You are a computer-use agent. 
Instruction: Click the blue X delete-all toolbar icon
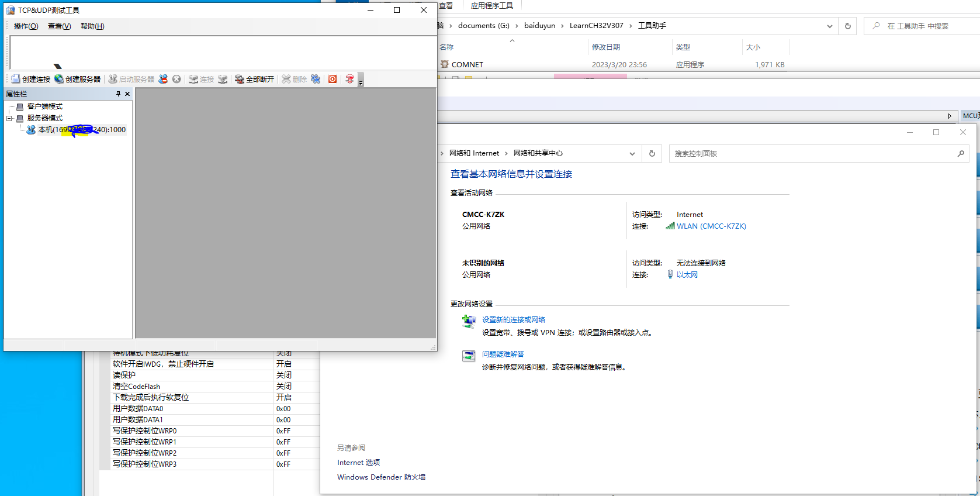pyautogui.click(x=316, y=79)
